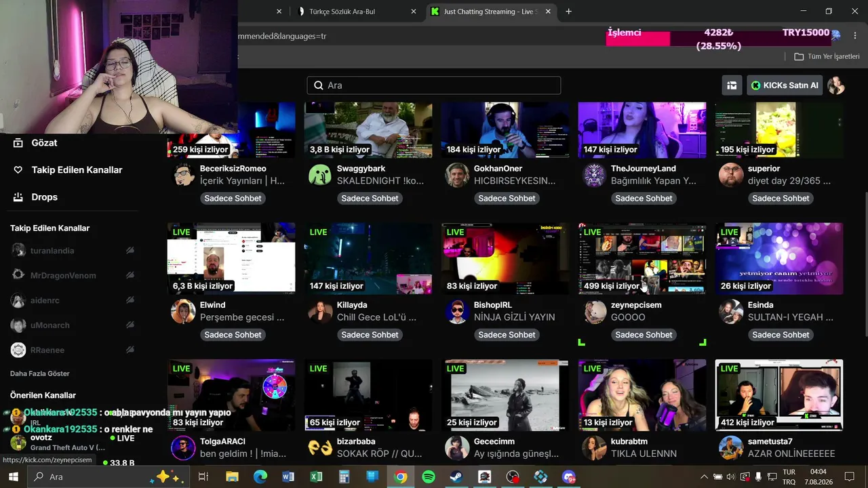Open Microsoft Edge from the taskbar
This screenshot has height=488, width=868.
click(x=260, y=477)
